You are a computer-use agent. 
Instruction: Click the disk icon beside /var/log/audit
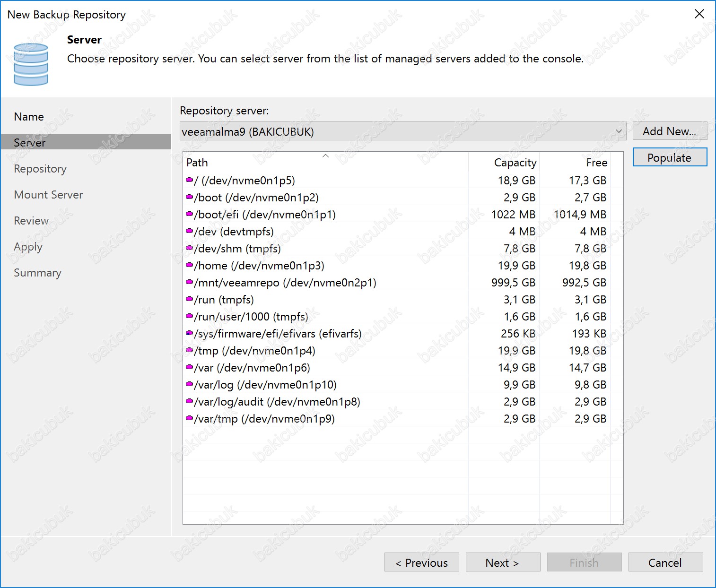click(x=190, y=401)
